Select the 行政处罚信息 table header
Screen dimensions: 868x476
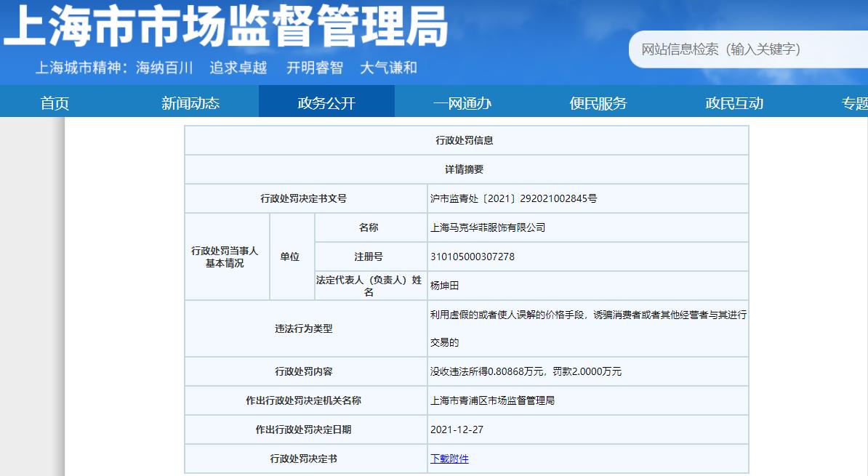(x=466, y=140)
